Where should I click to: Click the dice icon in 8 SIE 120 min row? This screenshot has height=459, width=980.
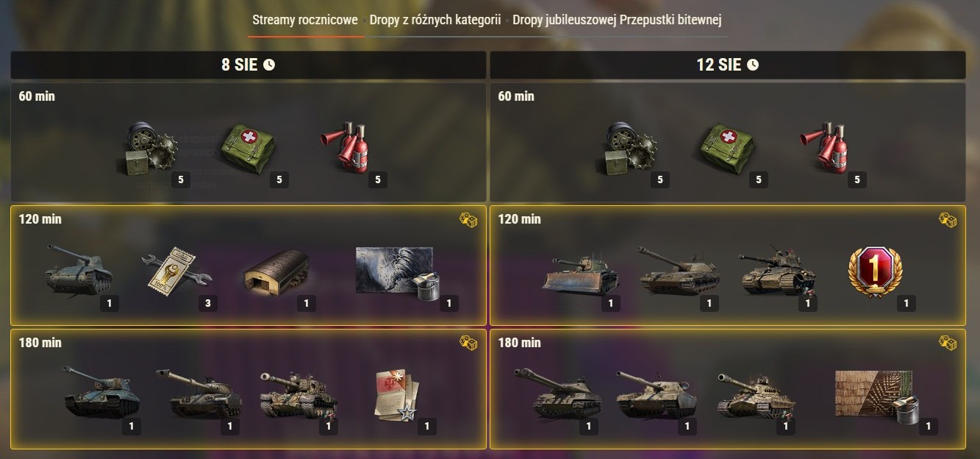pyautogui.click(x=468, y=219)
